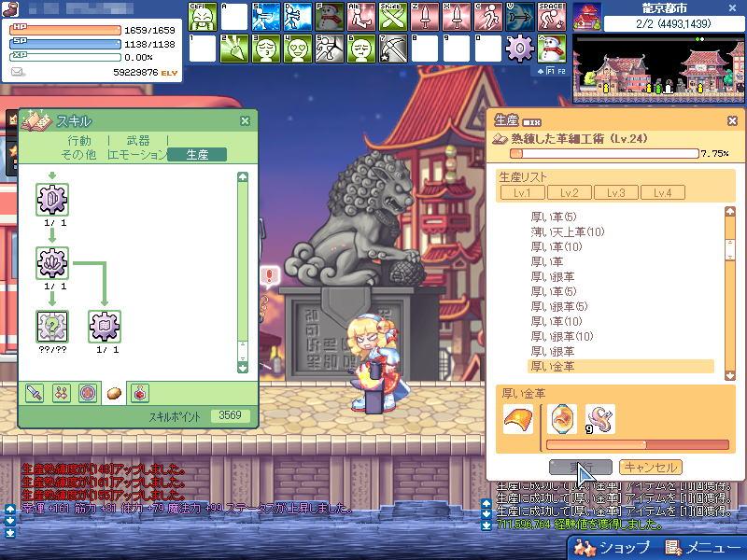Activate the D hotkey blue skill

(298, 17)
